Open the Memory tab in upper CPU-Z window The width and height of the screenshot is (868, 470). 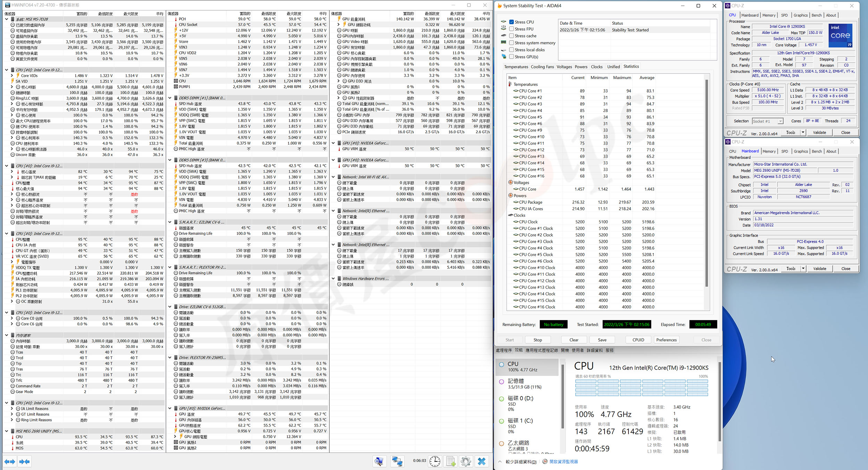tap(769, 15)
